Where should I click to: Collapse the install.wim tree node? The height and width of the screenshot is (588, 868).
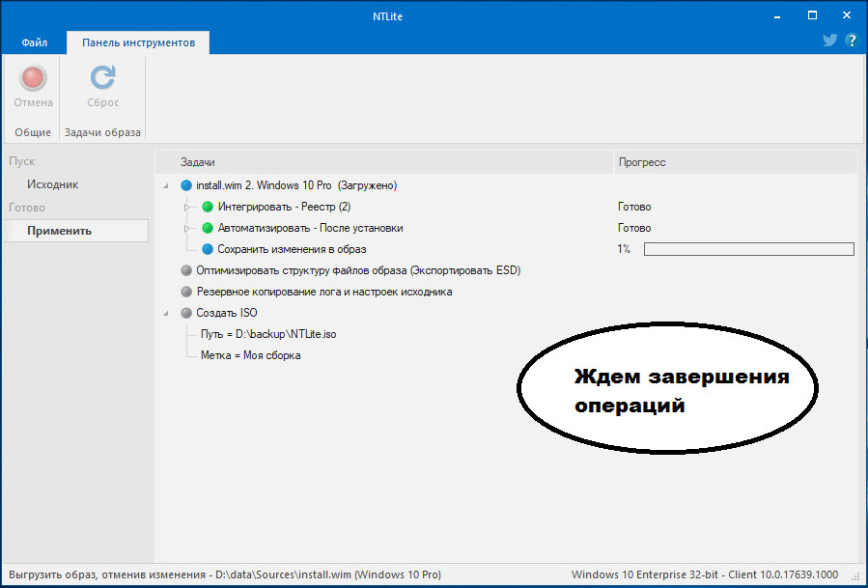coord(166,186)
